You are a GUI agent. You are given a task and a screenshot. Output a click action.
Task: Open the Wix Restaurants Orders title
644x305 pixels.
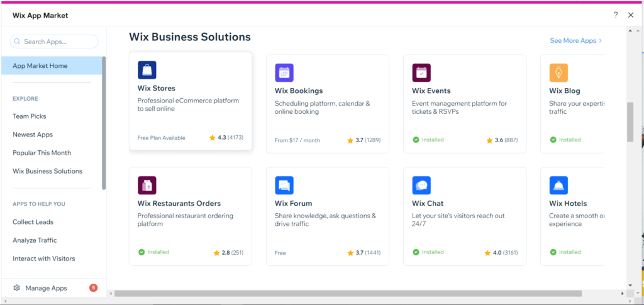tap(179, 203)
